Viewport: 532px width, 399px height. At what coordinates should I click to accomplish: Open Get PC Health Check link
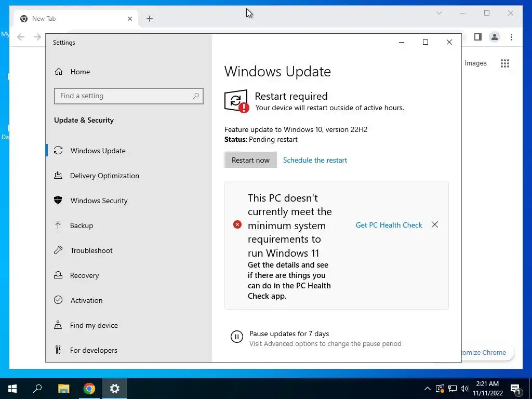coord(389,225)
